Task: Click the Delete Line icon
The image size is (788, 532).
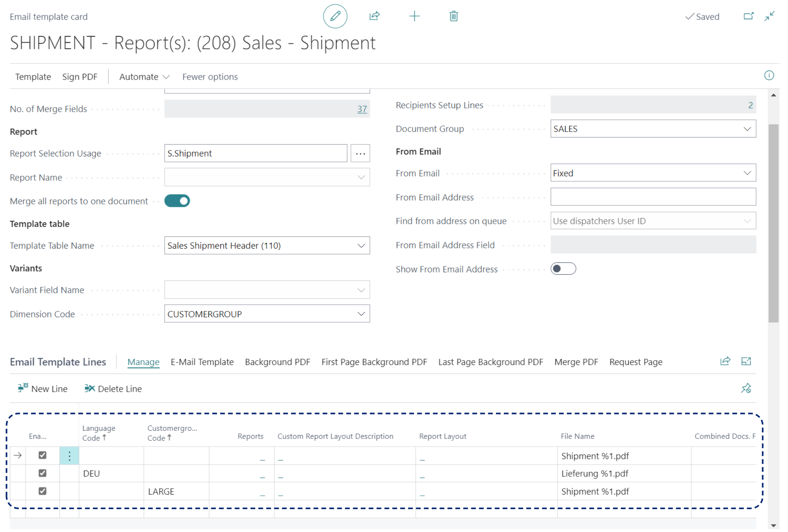Action: (89, 388)
